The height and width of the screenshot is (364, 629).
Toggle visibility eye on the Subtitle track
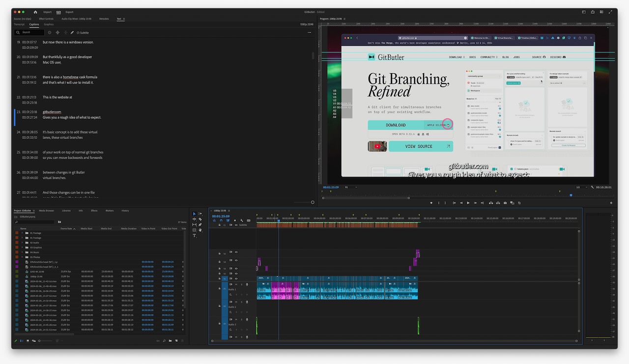[235, 225]
